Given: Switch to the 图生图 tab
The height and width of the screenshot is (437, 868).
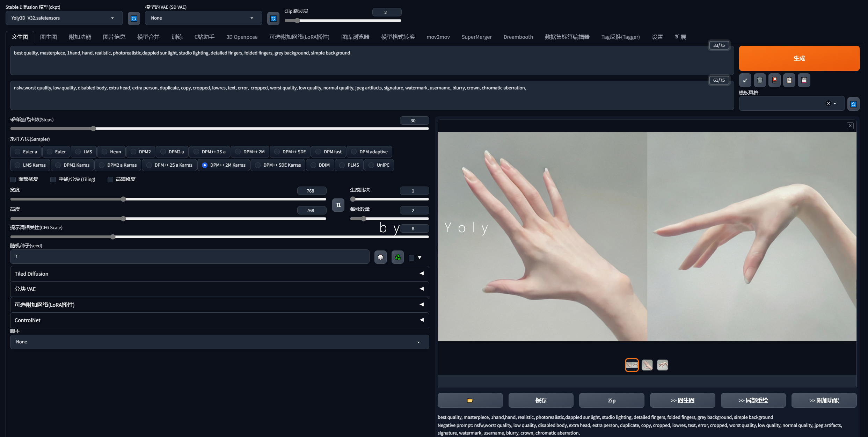Looking at the screenshot, I should (48, 37).
